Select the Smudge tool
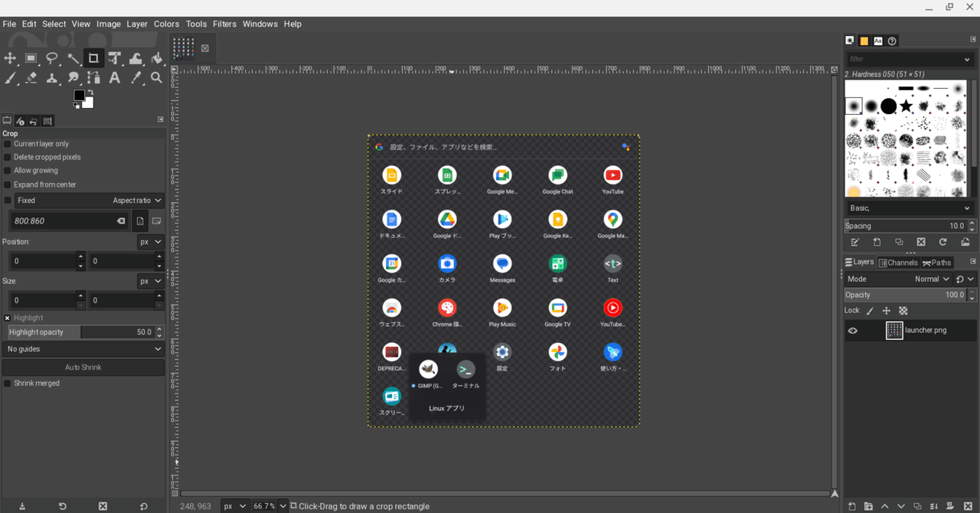 [x=73, y=78]
